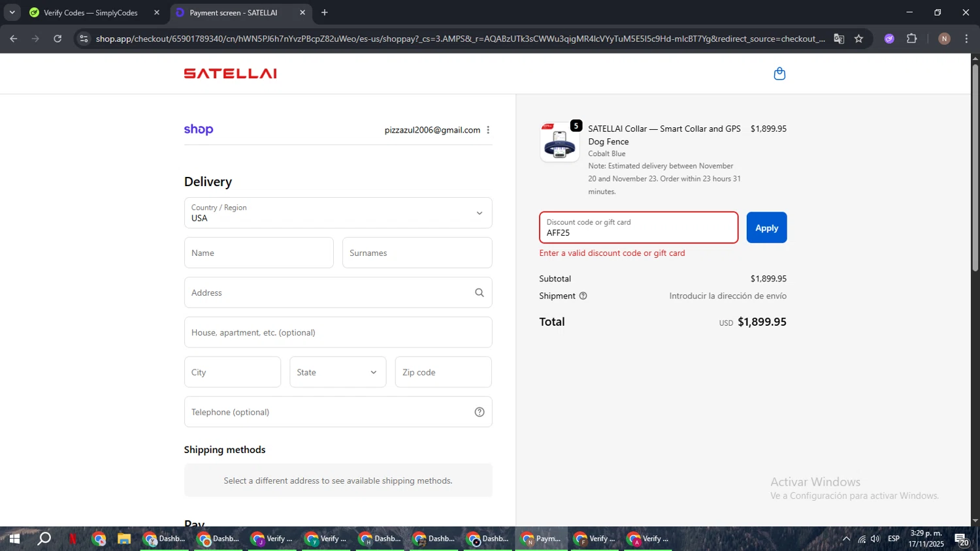Expand the Country / Region dropdown

coord(338,213)
